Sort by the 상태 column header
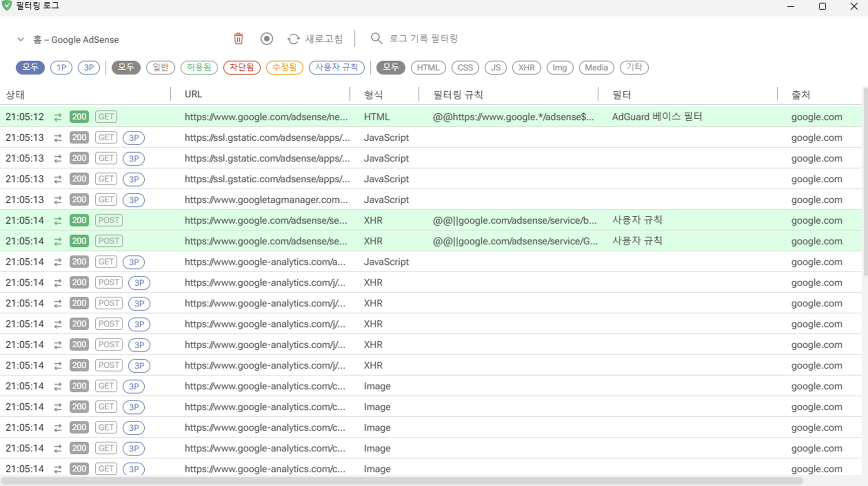 pos(15,94)
